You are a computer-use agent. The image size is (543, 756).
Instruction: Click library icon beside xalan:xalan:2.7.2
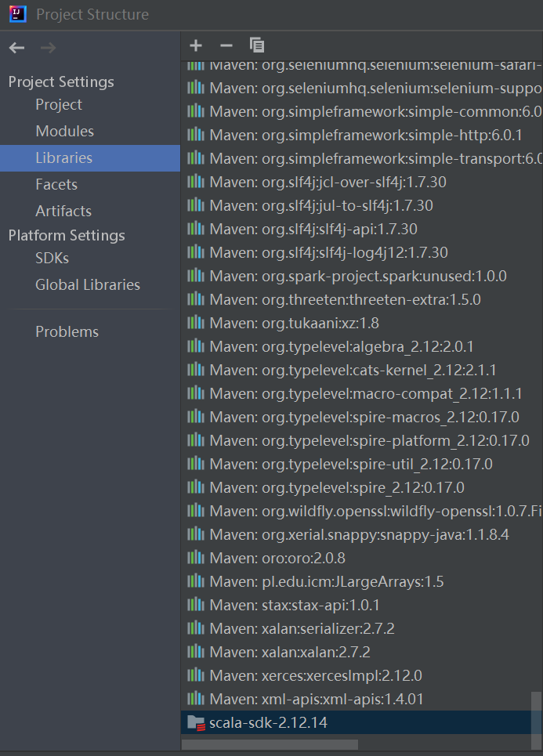tap(196, 652)
